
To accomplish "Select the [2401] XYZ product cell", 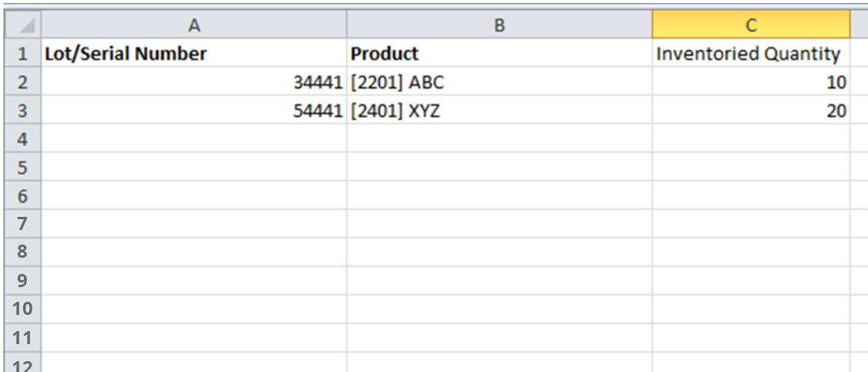I will [x=499, y=111].
